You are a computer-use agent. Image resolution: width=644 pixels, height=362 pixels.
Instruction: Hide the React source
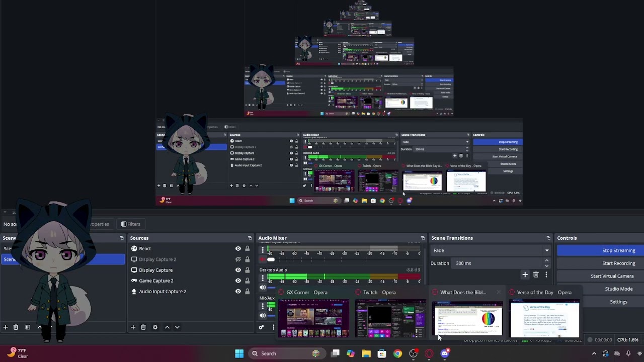click(x=238, y=248)
